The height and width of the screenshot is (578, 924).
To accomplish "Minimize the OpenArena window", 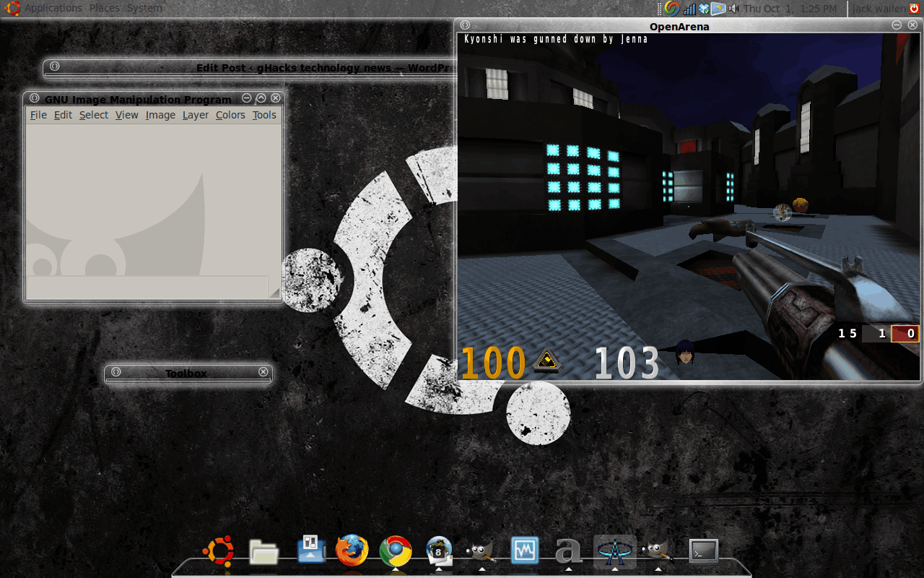I will [897, 25].
